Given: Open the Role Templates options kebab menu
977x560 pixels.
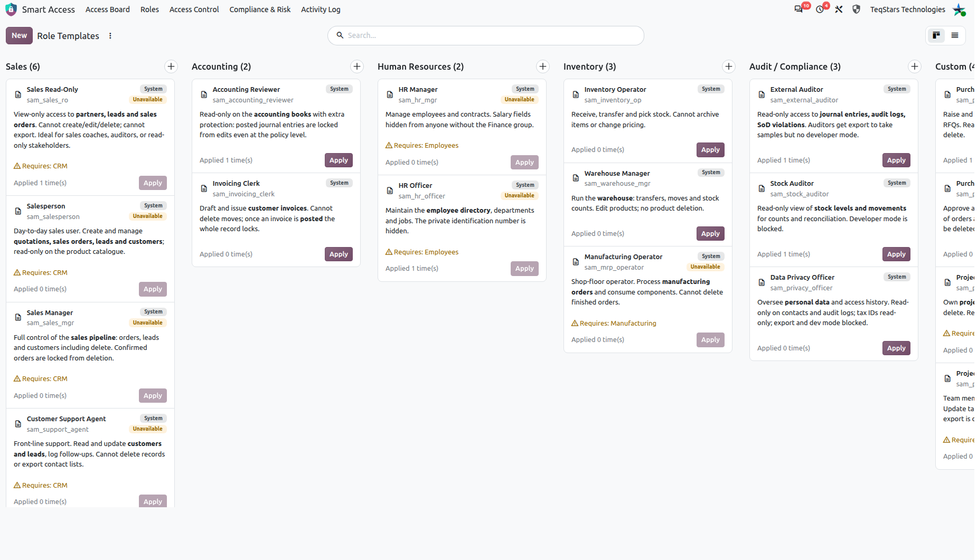Looking at the screenshot, I should pyautogui.click(x=110, y=36).
